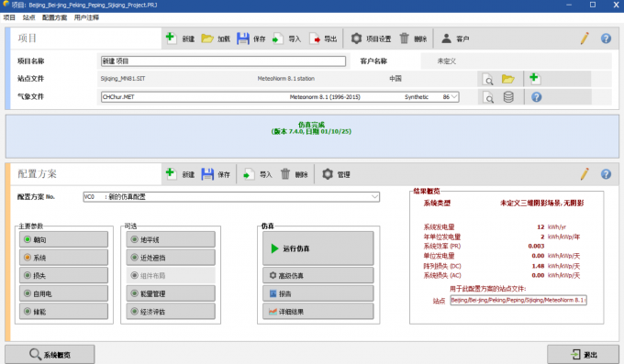Open Losses (损失) parameters

point(63,275)
